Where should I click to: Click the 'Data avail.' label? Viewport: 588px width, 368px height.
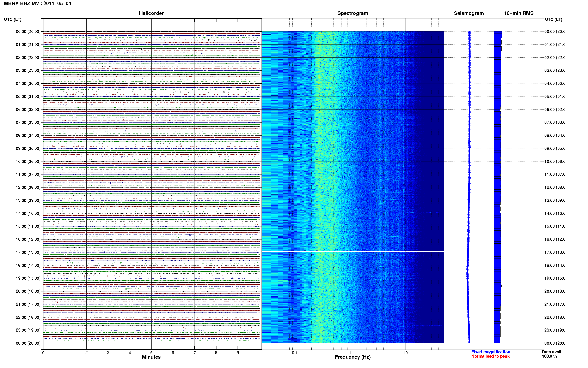(x=552, y=352)
